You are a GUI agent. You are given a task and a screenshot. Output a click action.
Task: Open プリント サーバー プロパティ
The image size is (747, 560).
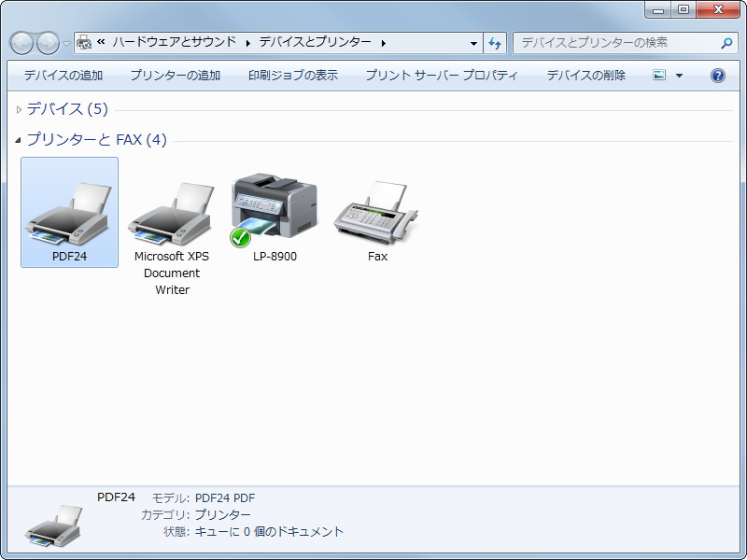coord(442,76)
